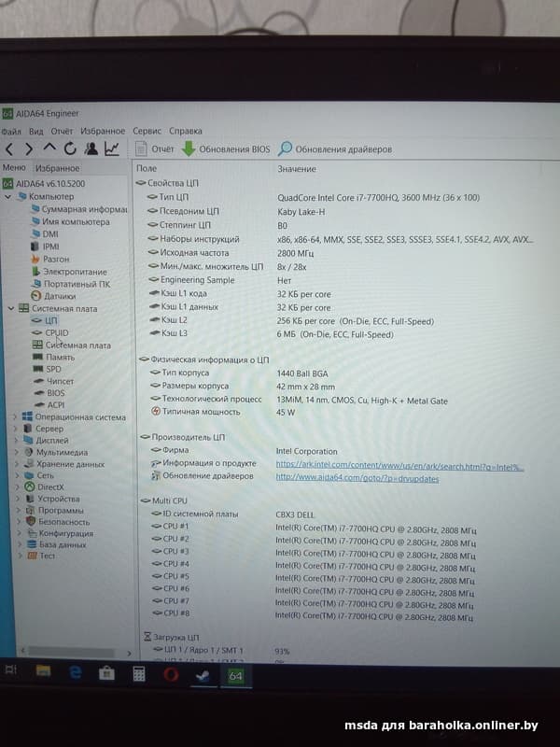
Task: Select the Конфигурация tree item
Action: 60,533
